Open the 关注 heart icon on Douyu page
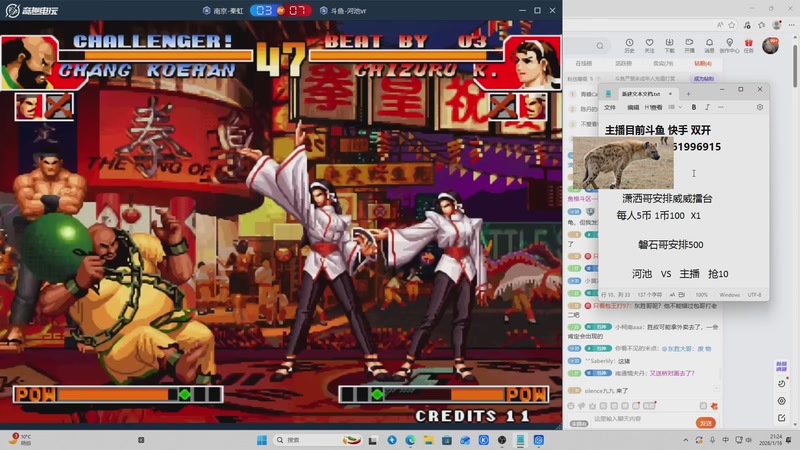This screenshot has height=450, width=800. coord(649,45)
